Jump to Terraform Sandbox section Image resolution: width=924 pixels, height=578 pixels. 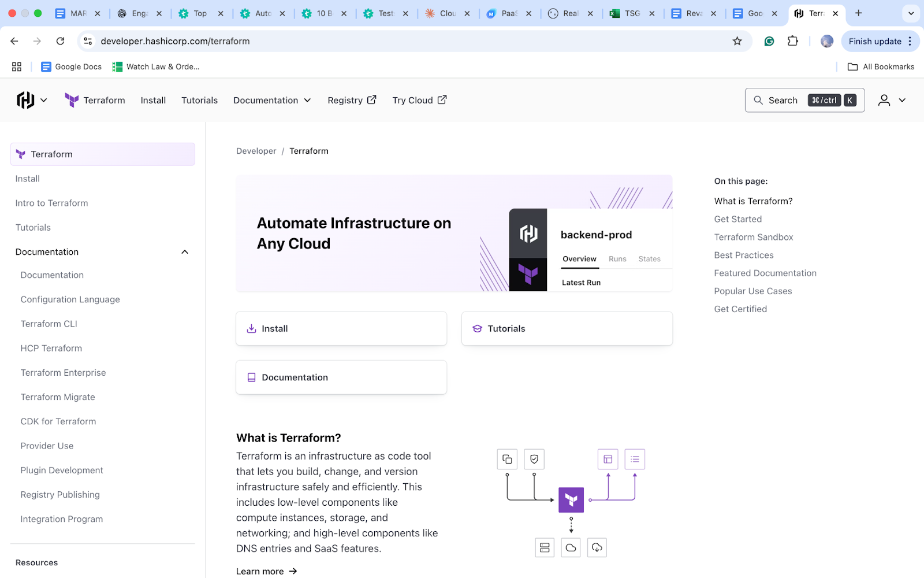click(x=754, y=237)
